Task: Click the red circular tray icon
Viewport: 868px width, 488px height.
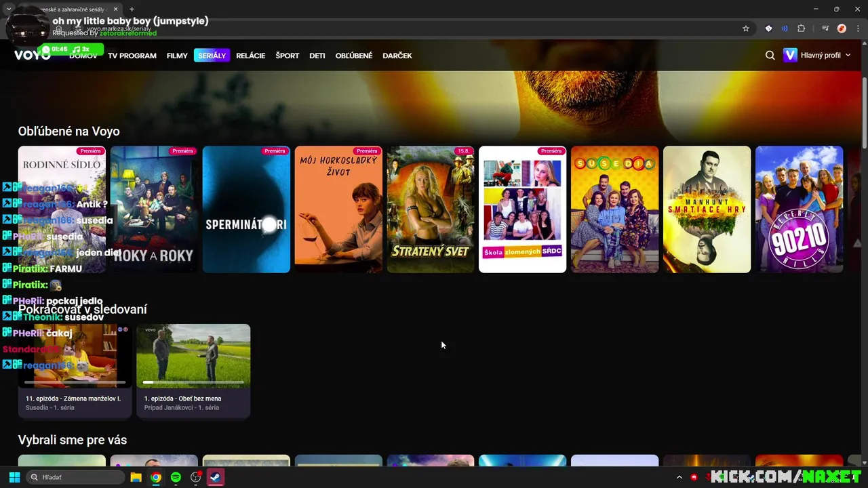Action: coord(694,477)
